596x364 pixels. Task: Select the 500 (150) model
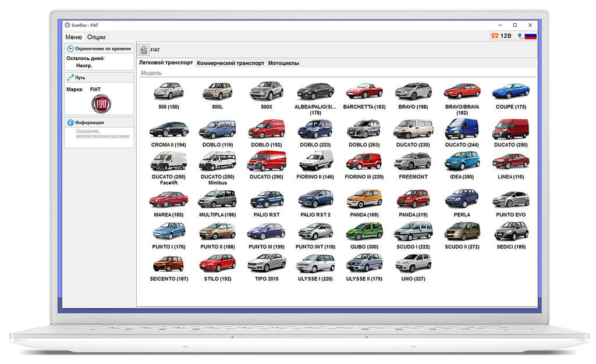point(169,96)
